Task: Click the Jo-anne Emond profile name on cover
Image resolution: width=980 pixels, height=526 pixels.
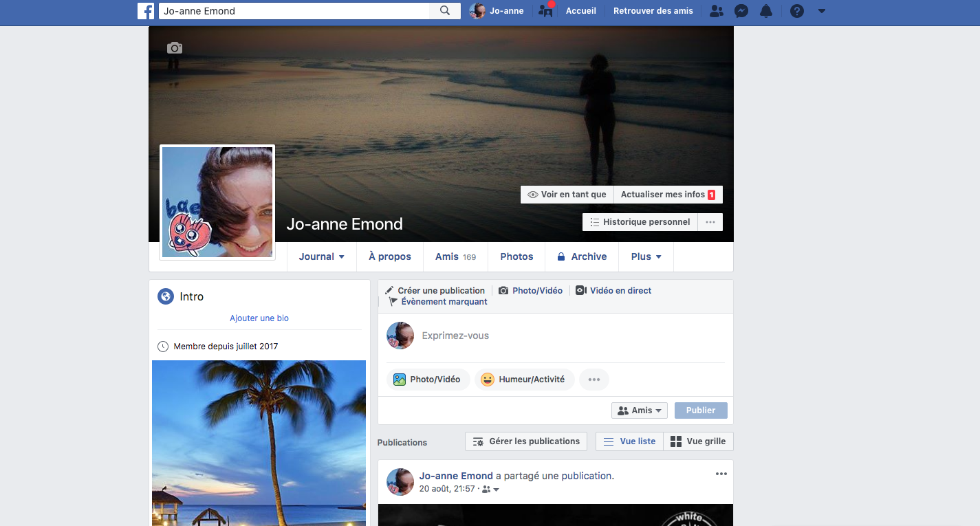Action: coord(345,224)
